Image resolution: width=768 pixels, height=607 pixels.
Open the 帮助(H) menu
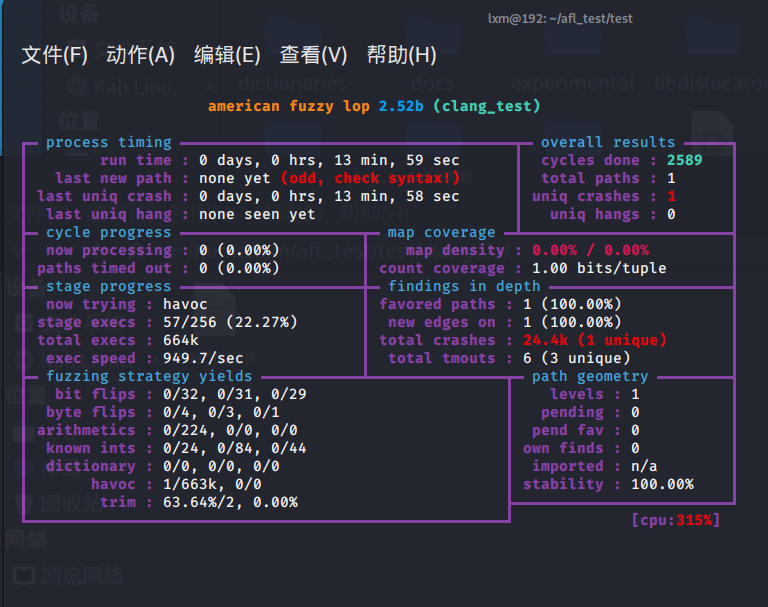point(401,55)
